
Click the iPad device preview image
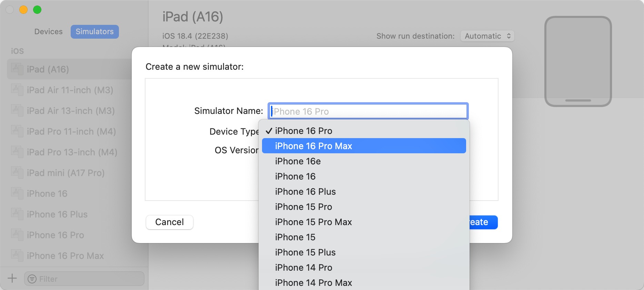[x=578, y=61]
